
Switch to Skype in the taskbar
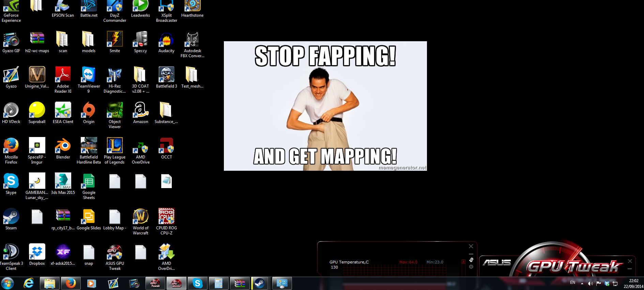pyautogui.click(x=198, y=284)
